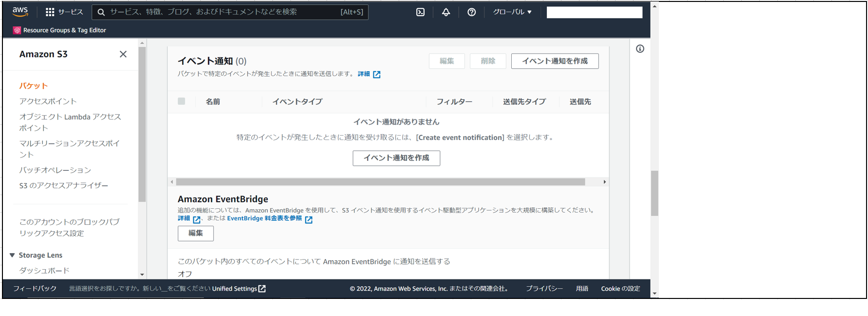The width and height of the screenshot is (868, 316).
Task: Click external link icon beside 詳細 in イベント通知
Action: click(x=377, y=75)
